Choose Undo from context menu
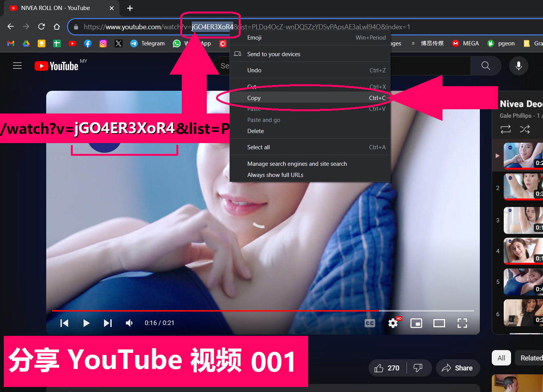This screenshot has width=543, height=392. 310,70
